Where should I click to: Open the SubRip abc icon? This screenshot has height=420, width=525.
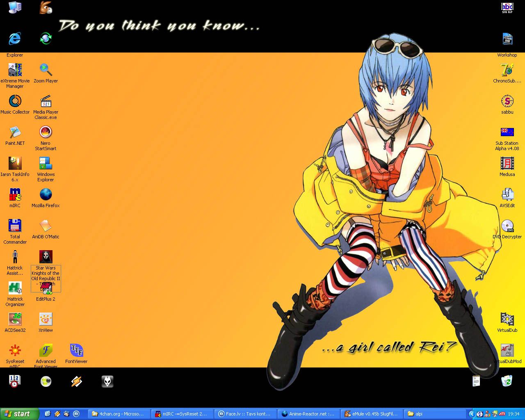tap(507, 7)
